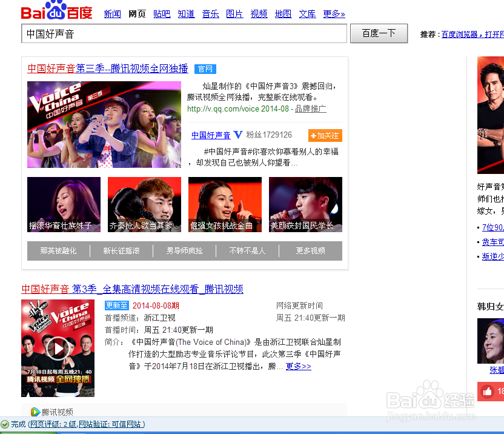
Task: Open 齐秦抢人欲当其爹 video thumbnail
Action: click(x=144, y=204)
